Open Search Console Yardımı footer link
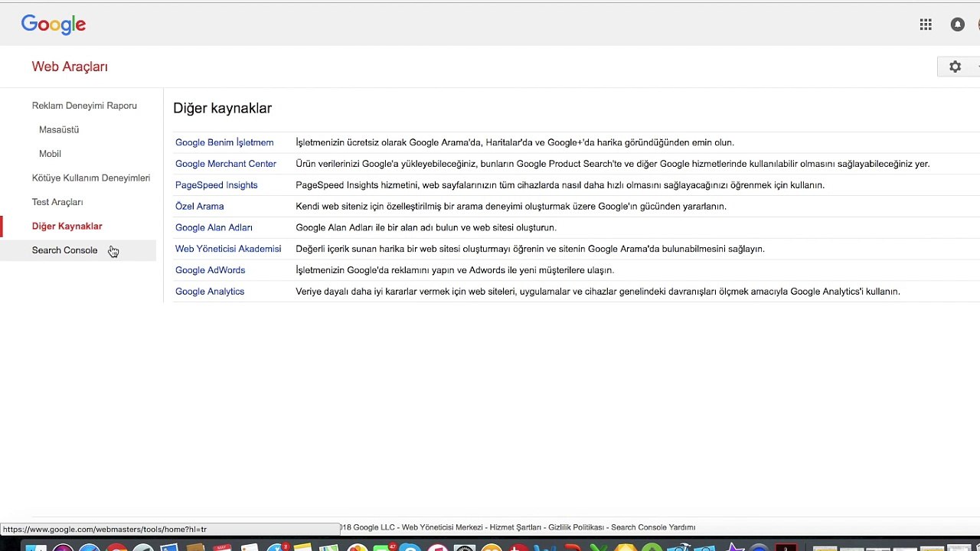 pos(653,527)
